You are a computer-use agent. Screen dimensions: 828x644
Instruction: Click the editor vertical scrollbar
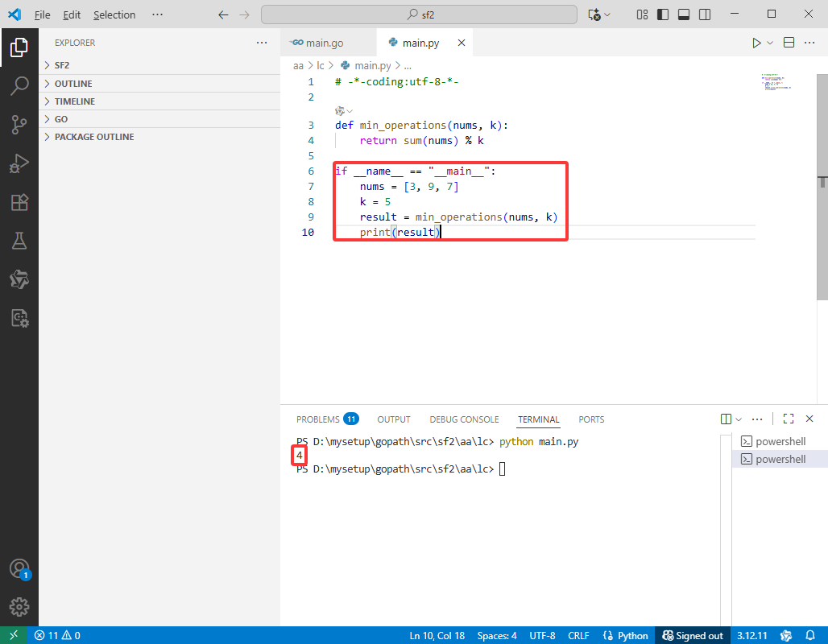[x=822, y=188]
